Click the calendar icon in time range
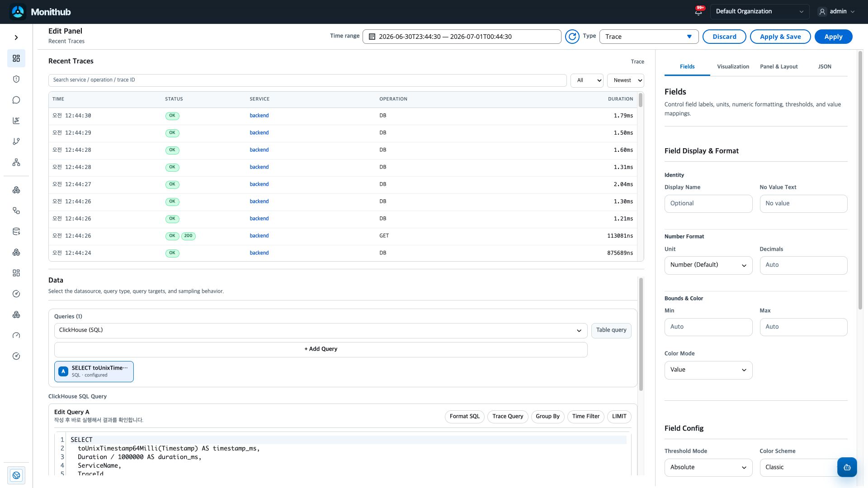Image resolution: width=868 pixels, height=488 pixels. pos(372,37)
